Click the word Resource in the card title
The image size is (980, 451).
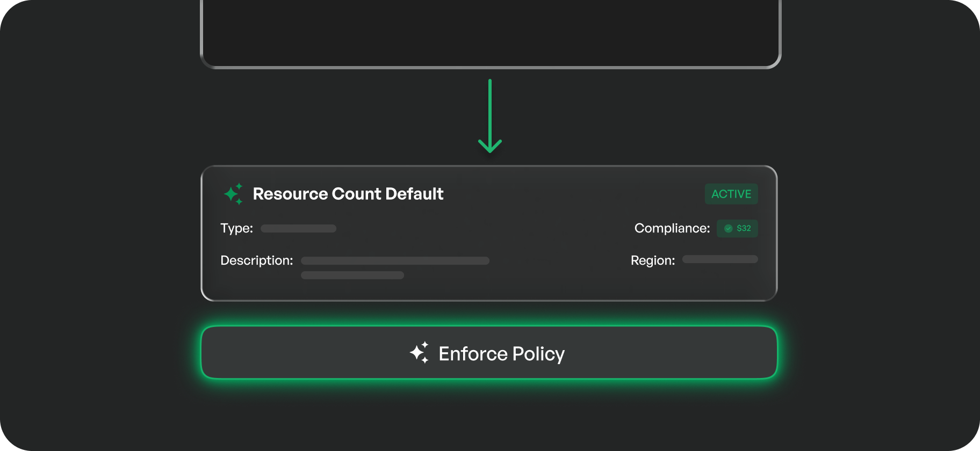coord(290,194)
